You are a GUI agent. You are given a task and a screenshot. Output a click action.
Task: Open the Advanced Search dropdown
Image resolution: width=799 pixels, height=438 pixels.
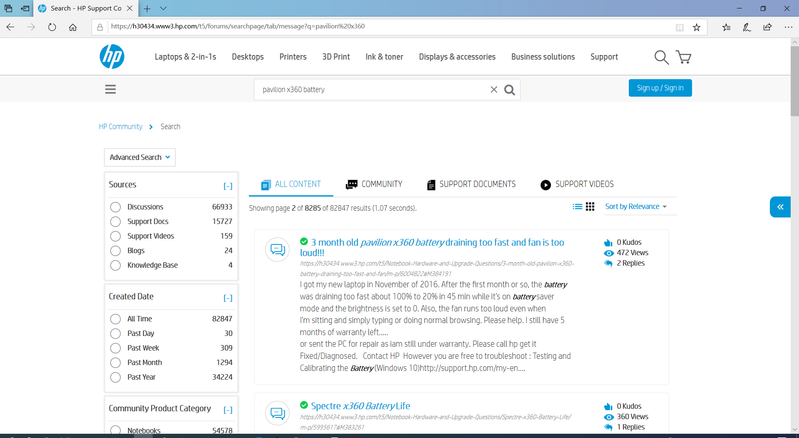point(140,157)
